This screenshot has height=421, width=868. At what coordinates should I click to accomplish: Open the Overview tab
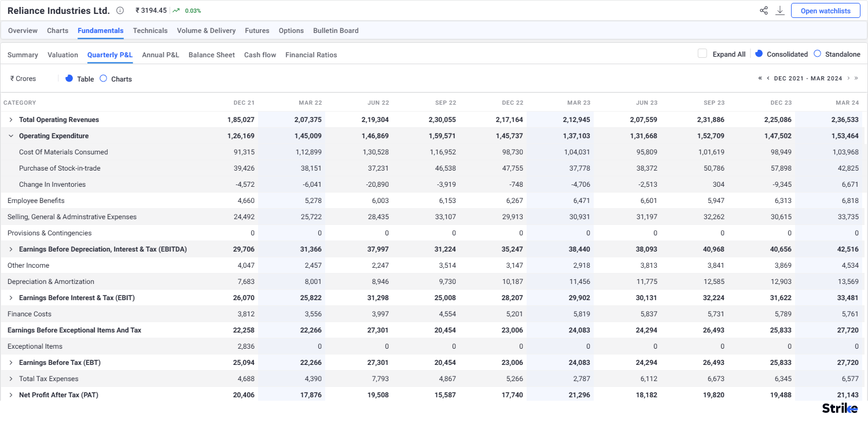23,31
